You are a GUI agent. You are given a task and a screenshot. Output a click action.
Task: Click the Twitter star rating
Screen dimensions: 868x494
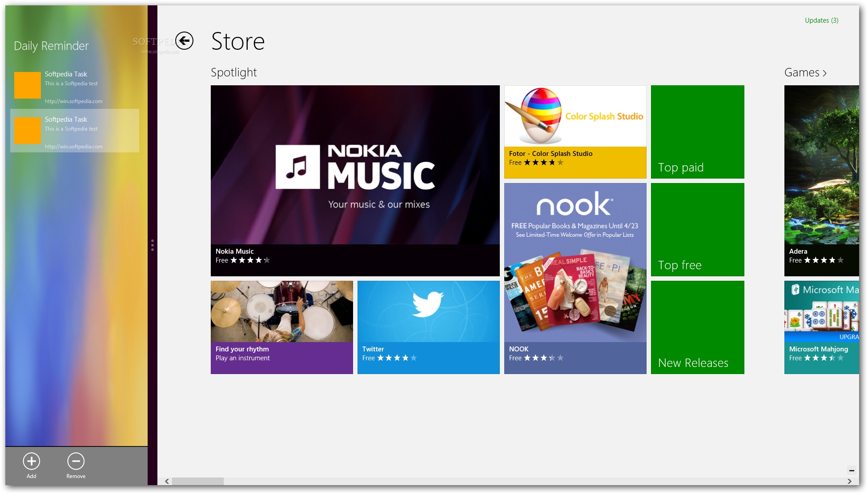pos(397,358)
